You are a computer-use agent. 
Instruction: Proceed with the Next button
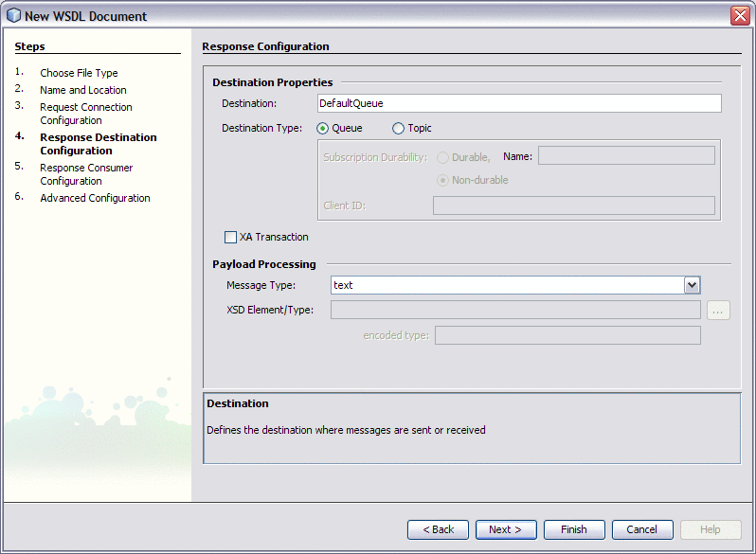(x=506, y=529)
